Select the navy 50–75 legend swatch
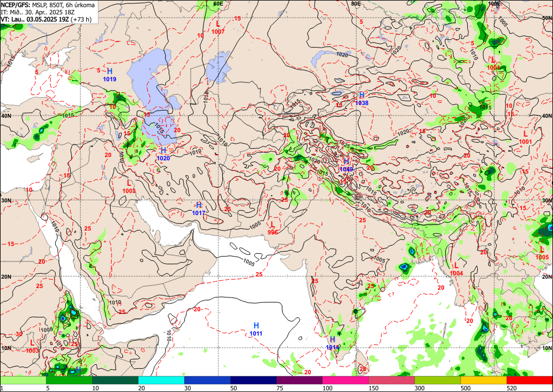 click(x=253, y=380)
